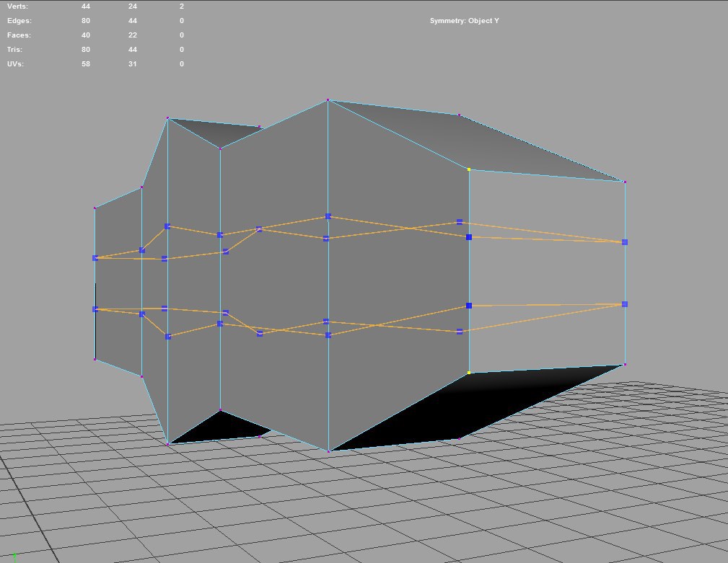Select the value 58 in the UVs row

[x=86, y=64]
